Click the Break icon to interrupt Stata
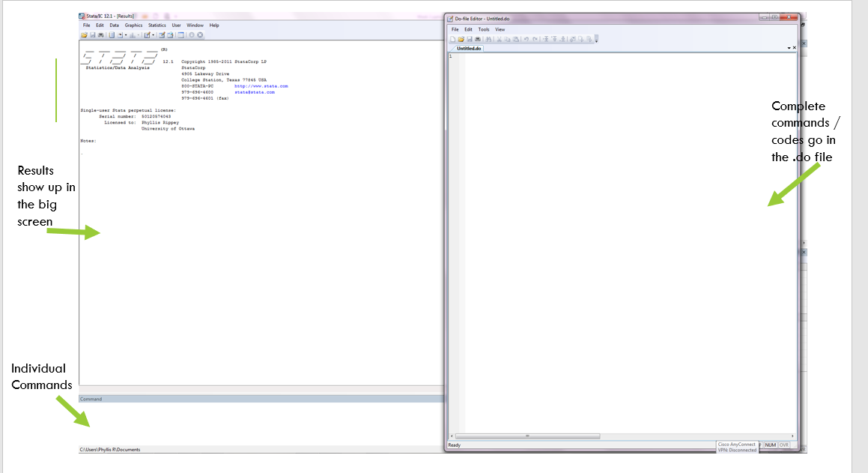 pyautogui.click(x=199, y=34)
